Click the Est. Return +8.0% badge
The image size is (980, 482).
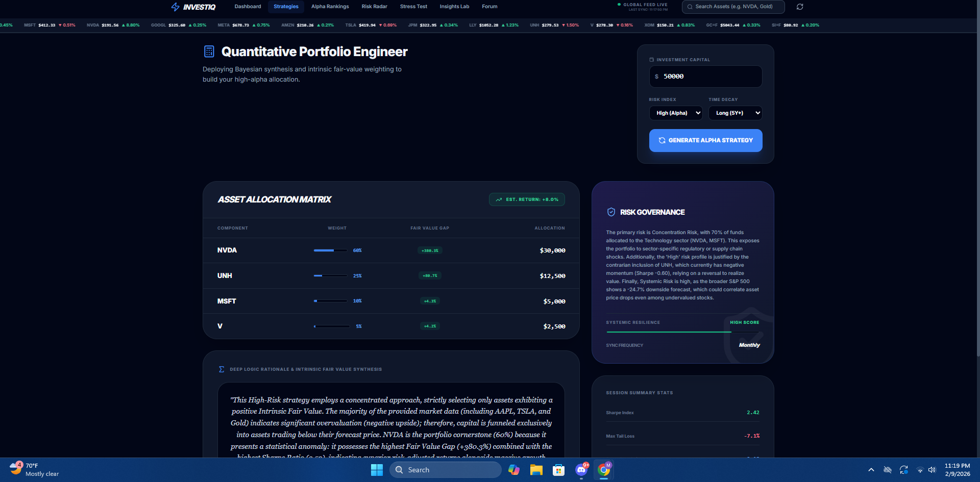point(527,199)
